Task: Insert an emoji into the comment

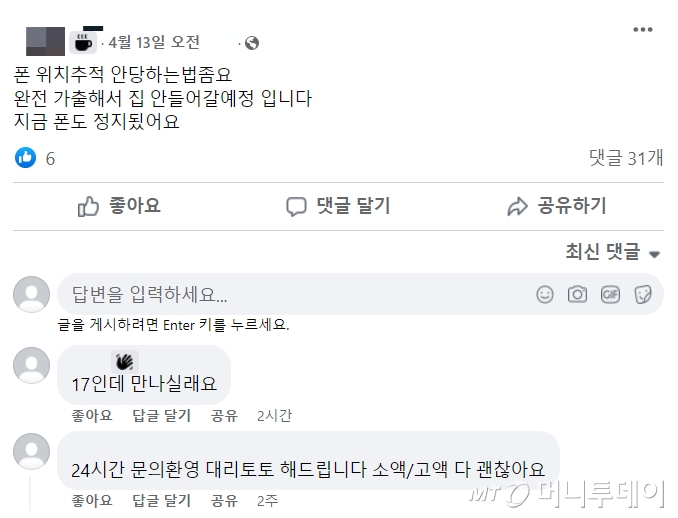Action: tap(544, 294)
